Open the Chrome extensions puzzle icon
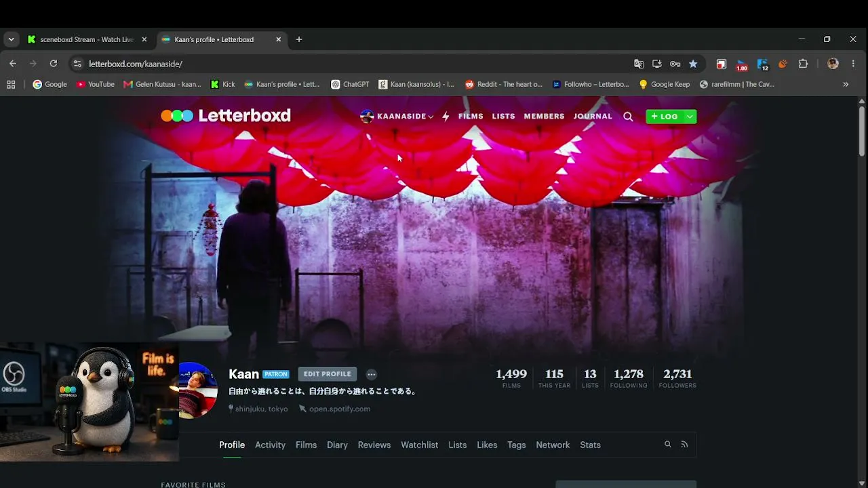Image resolution: width=868 pixels, height=488 pixels. tap(803, 64)
